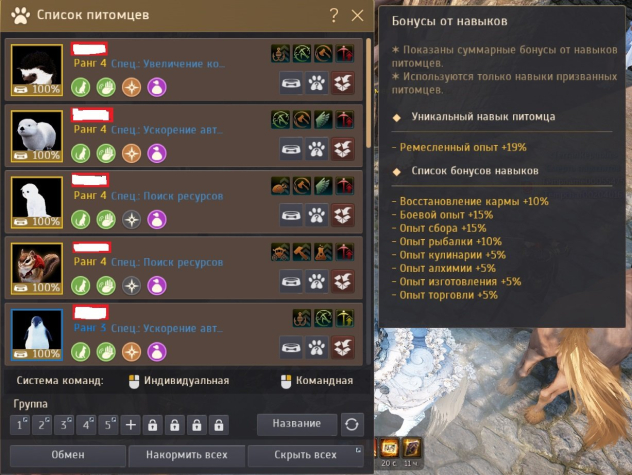The height and width of the screenshot is (475, 632).
Task: Select pet group 5
Action: [108, 425]
